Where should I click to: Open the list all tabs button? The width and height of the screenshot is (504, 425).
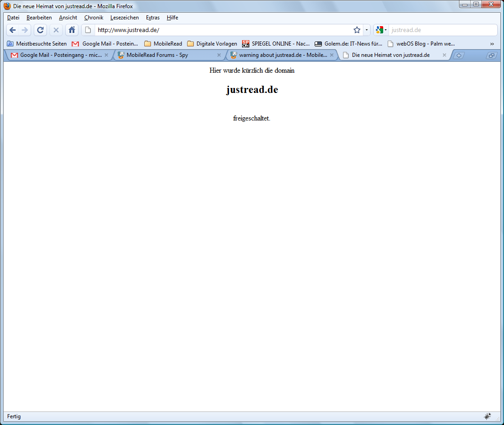coord(491,55)
